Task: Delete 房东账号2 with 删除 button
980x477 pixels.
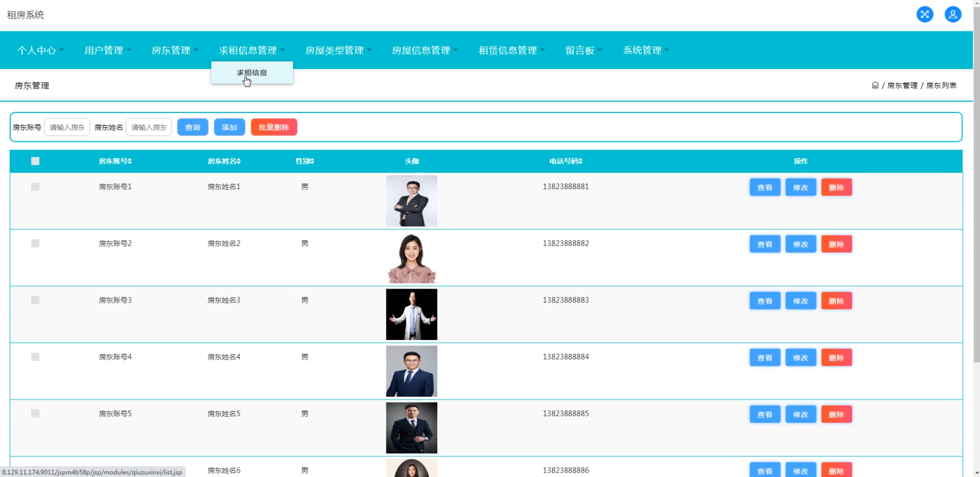Action: point(836,244)
